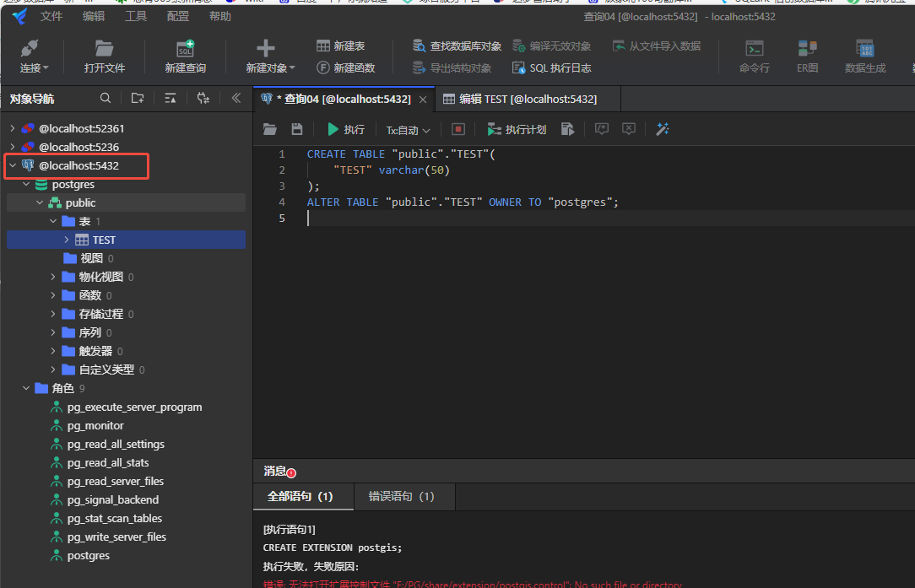Switch to the 查询04 tab
Viewport: 915px width, 588px height.
(x=344, y=100)
